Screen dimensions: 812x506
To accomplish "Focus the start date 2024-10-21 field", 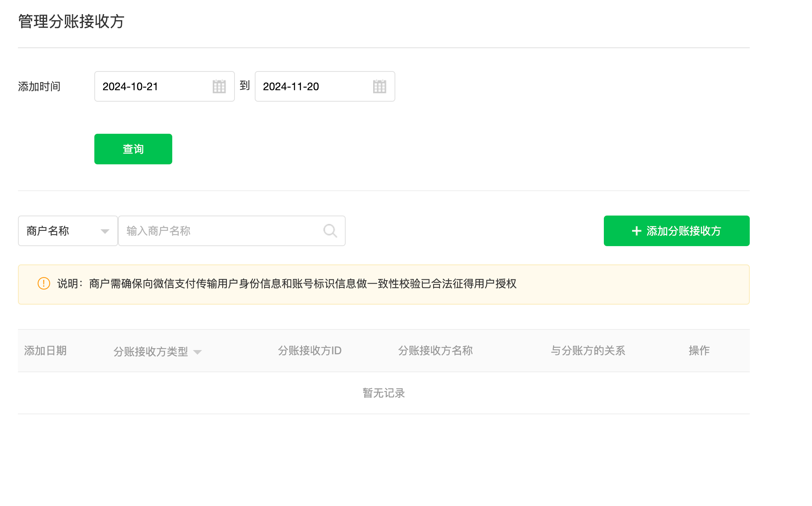I will coord(153,86).
